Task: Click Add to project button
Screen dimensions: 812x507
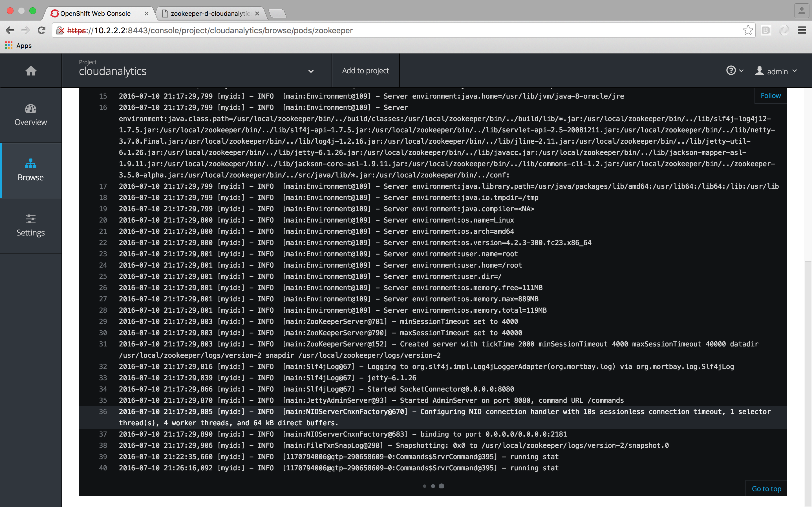Action: (x=365, y=71)
